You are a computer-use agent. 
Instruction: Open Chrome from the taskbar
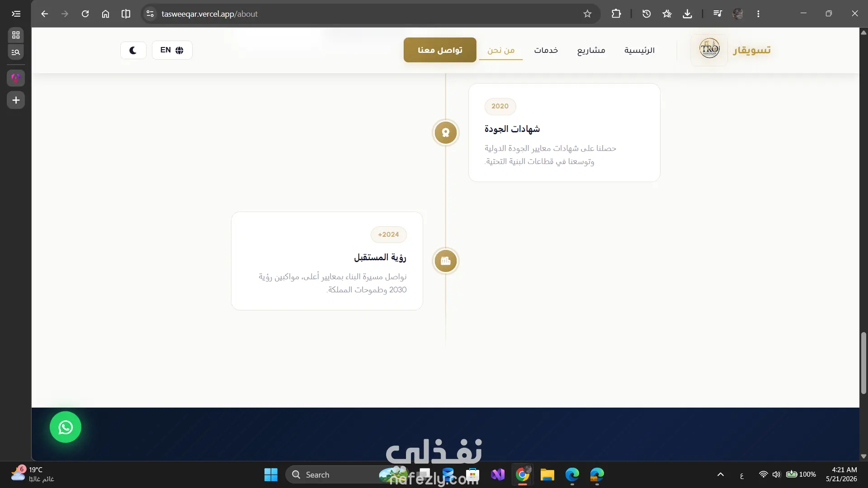pyautogui.click(x=523, y=474)
